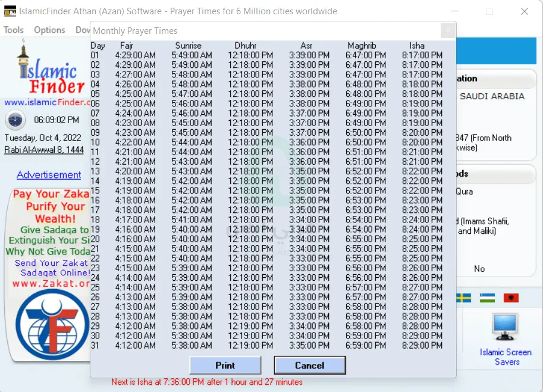
Task: Click the Islamic Screen Savers text link
Action: (x=506, y=357)
